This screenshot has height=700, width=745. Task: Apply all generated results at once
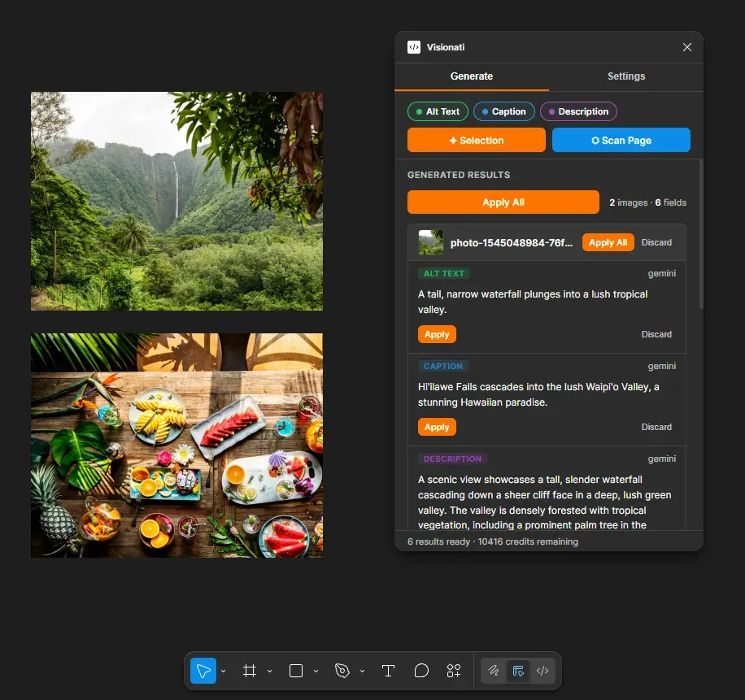[x=503, y=202]
